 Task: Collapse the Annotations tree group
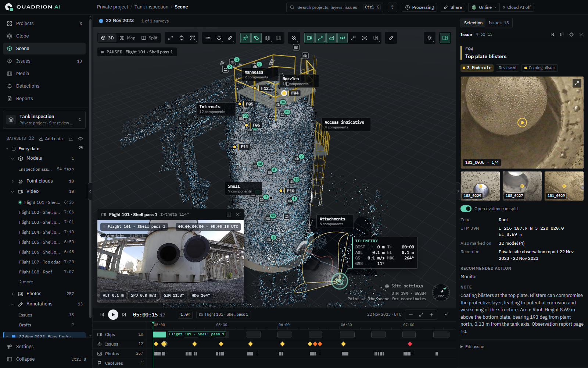click(12, 304)
